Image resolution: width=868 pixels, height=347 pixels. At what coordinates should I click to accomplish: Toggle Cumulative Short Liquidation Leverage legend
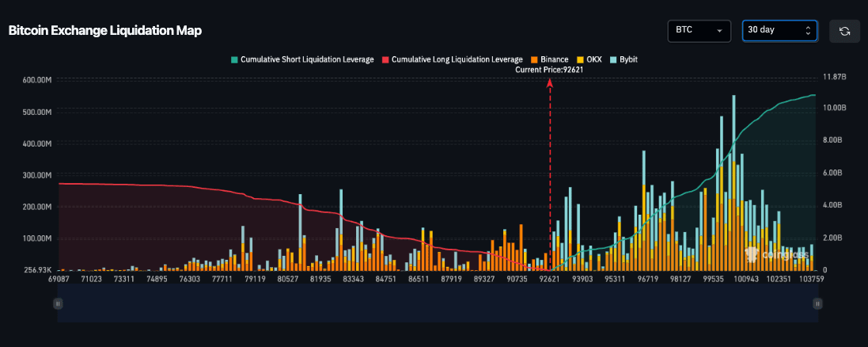coord(302,59)
